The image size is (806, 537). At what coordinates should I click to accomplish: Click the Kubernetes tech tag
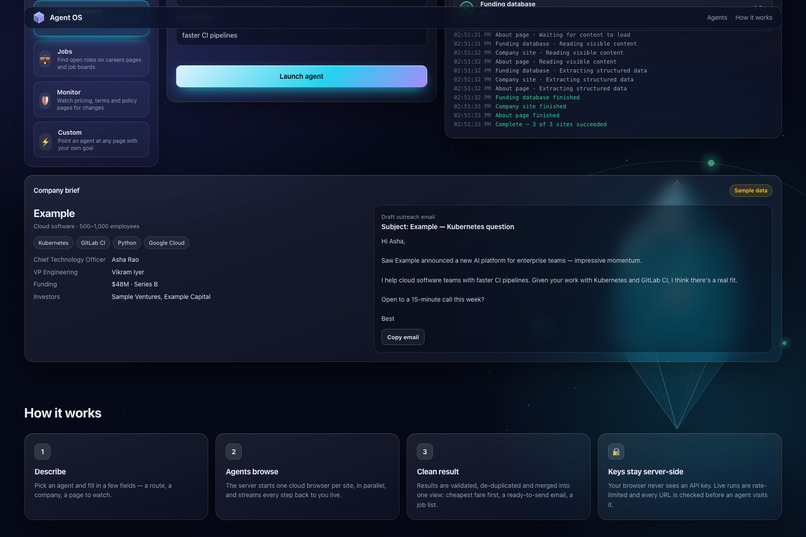[53, 243]
